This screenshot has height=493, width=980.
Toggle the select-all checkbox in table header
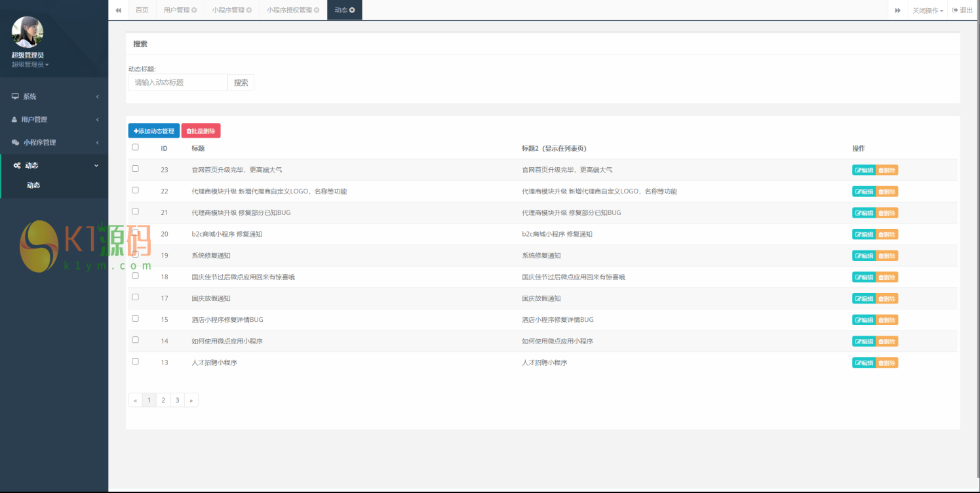click(x=136, y=148)
